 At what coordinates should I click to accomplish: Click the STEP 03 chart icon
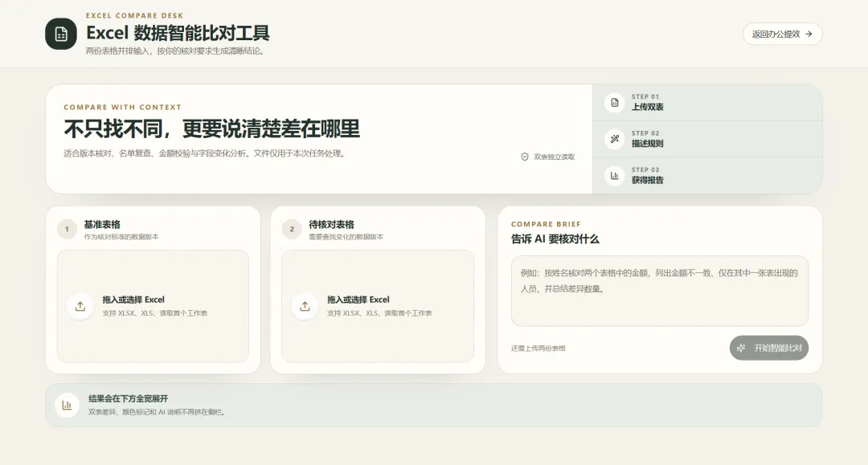point(615,175)
